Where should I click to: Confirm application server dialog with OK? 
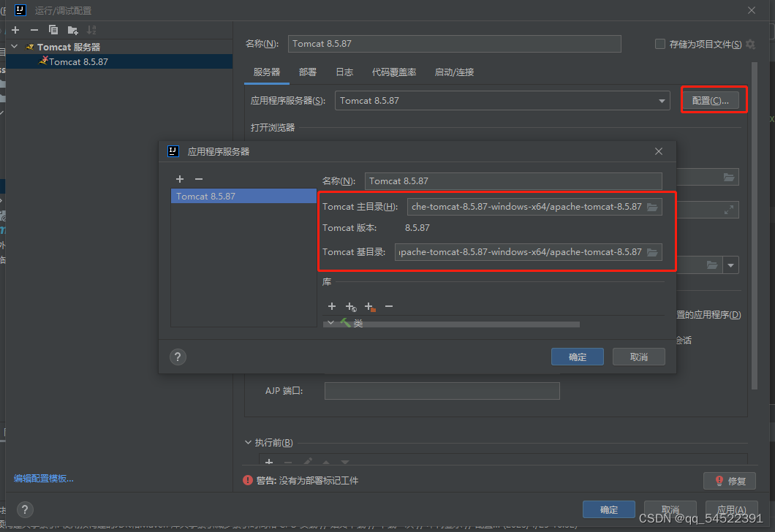point(578,357)
